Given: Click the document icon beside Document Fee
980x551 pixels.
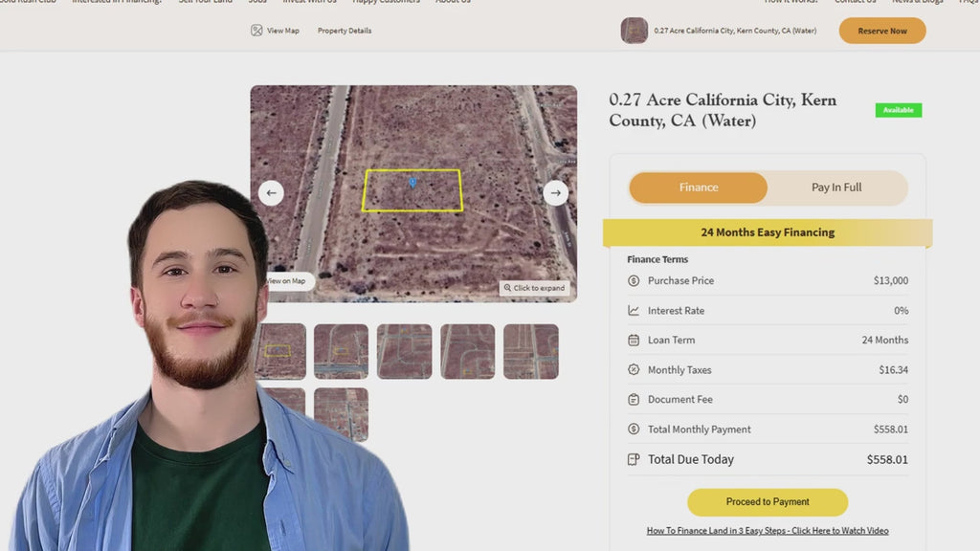Looking at the screenshot, I should [634, 400].
